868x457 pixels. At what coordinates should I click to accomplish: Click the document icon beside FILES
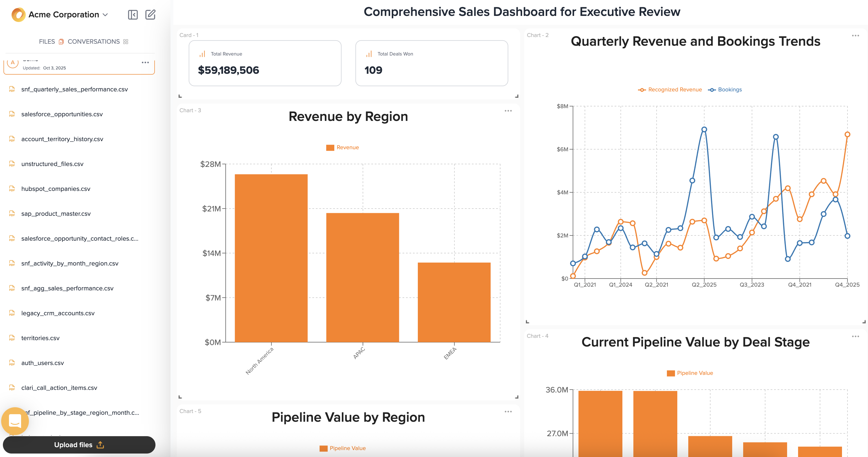[x=61, y=41]
